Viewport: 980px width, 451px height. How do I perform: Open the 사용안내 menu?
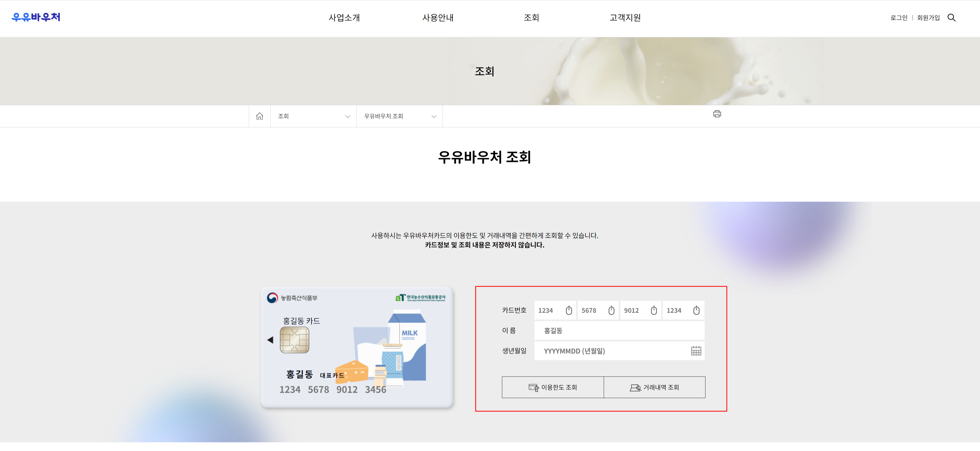437,17
